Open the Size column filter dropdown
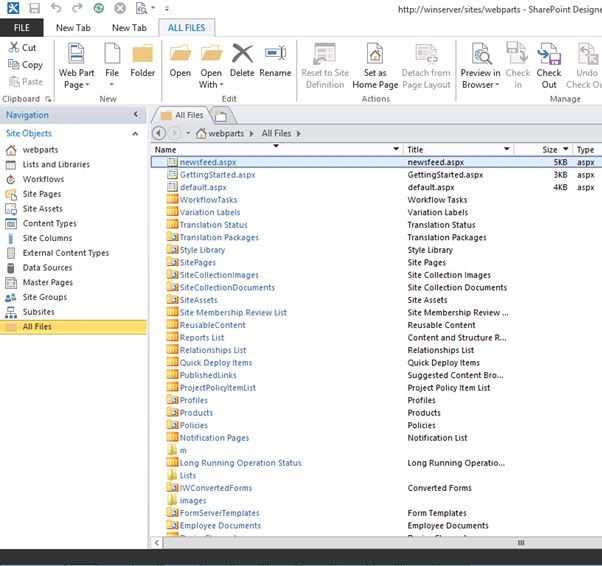The height and width of the screenshot is (566, 602). (565, 149)
